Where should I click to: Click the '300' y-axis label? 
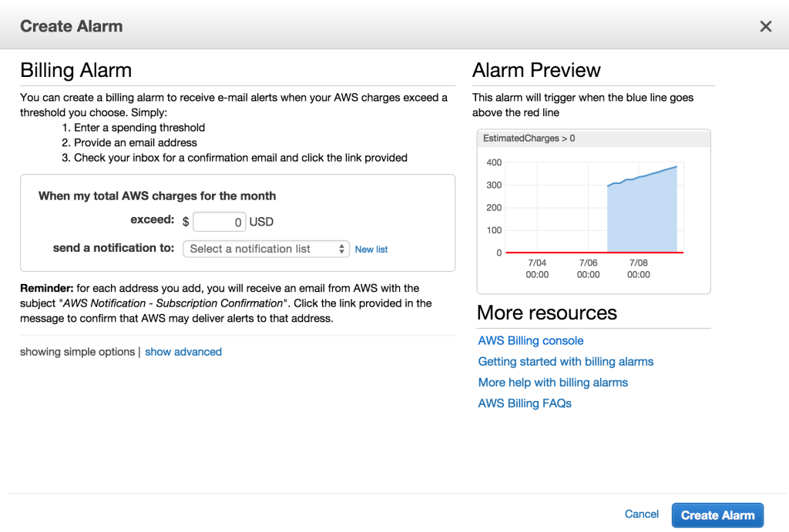click(x=494, y=185)
